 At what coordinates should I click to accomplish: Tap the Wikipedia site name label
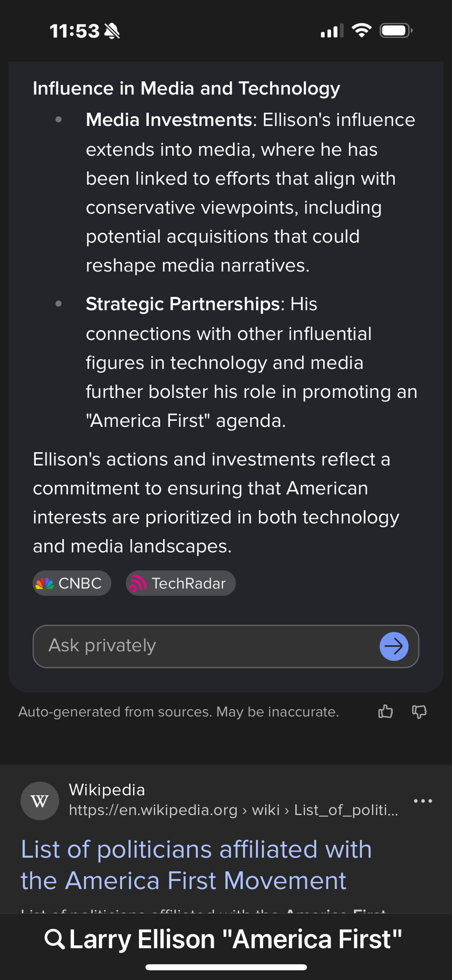pos(107,790)
